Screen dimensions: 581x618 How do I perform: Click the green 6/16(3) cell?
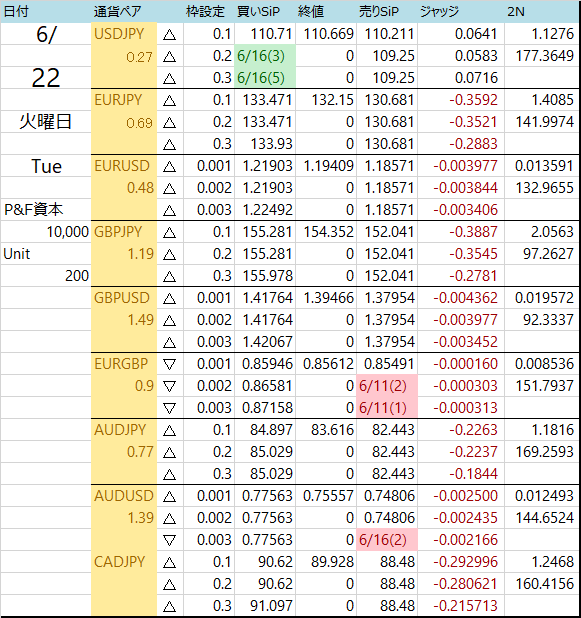(265, 56)
